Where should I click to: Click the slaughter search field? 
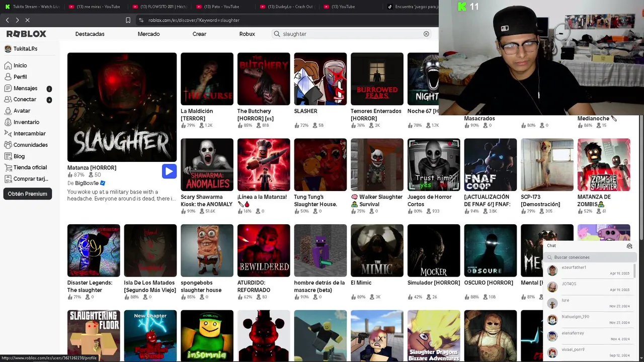[351, 34]
